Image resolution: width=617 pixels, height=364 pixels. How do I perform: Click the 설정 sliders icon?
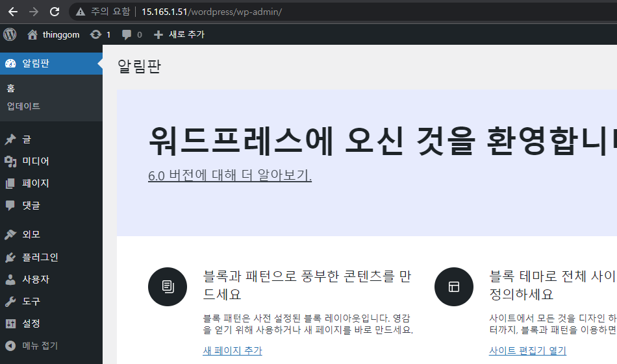tap(10, 324)
